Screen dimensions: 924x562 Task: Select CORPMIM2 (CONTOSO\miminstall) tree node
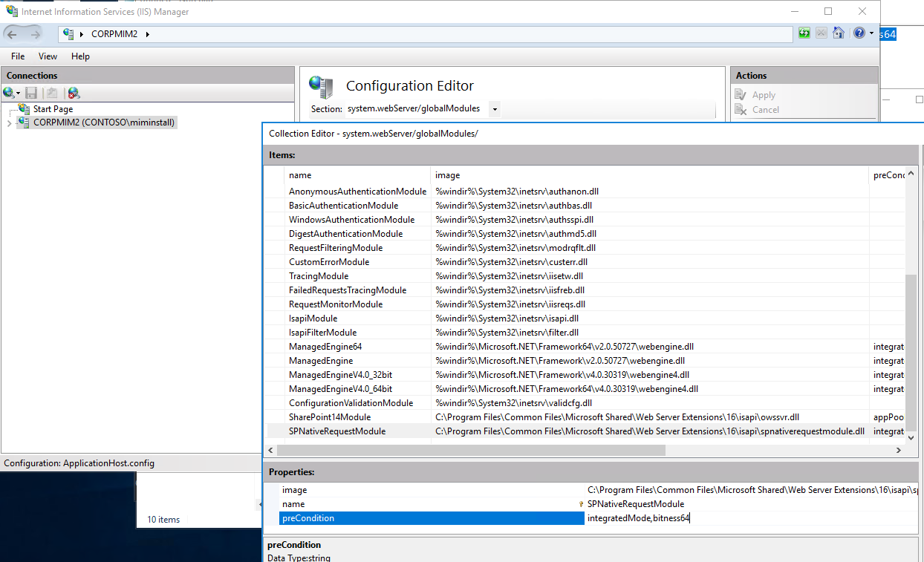[104, 122]
